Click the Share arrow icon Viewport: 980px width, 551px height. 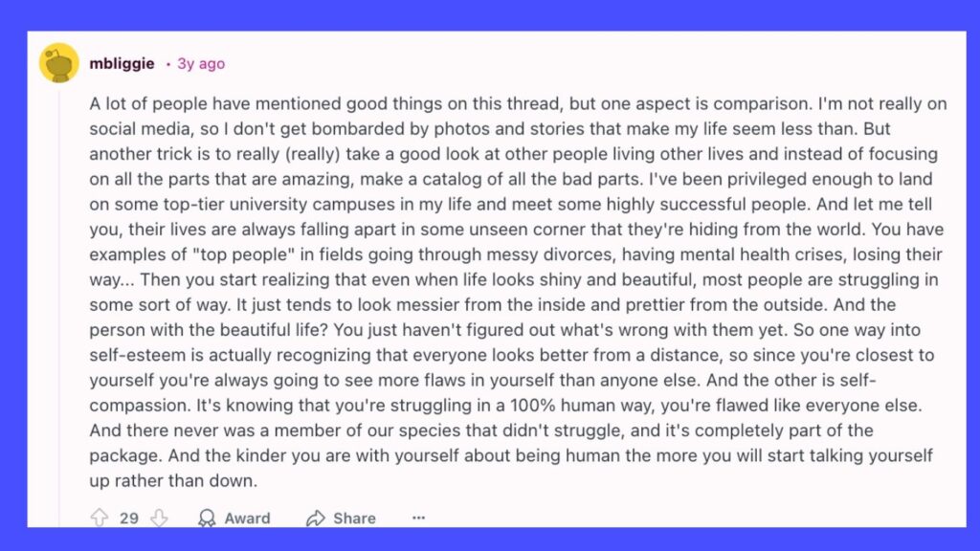coord(316,518)
